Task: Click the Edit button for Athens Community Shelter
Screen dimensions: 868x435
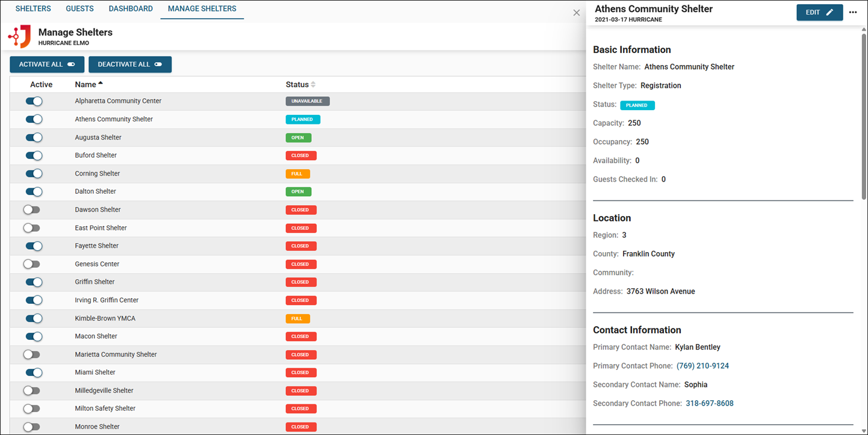Action: tap(819, 13)
